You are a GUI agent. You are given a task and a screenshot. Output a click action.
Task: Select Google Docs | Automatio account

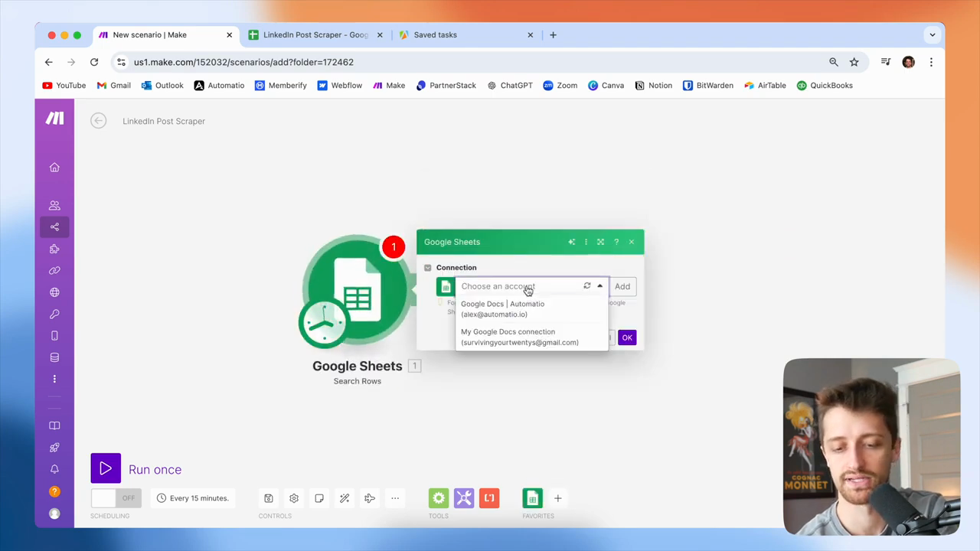(x=532, y=309)
